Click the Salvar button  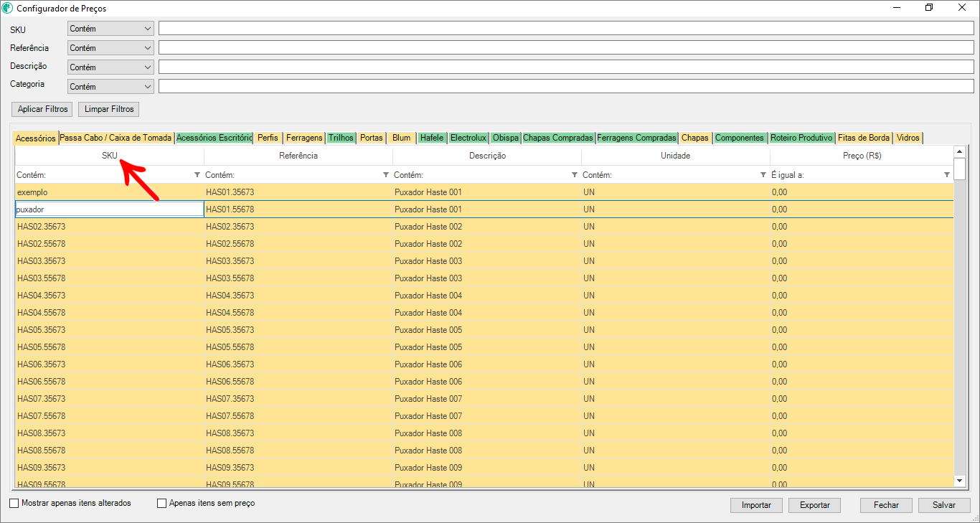pos(944,505)
